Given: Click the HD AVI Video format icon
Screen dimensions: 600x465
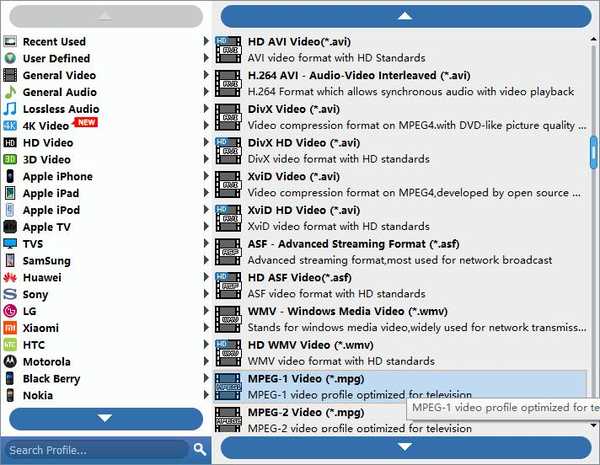Looking at the screenshot, I should 228,49.
